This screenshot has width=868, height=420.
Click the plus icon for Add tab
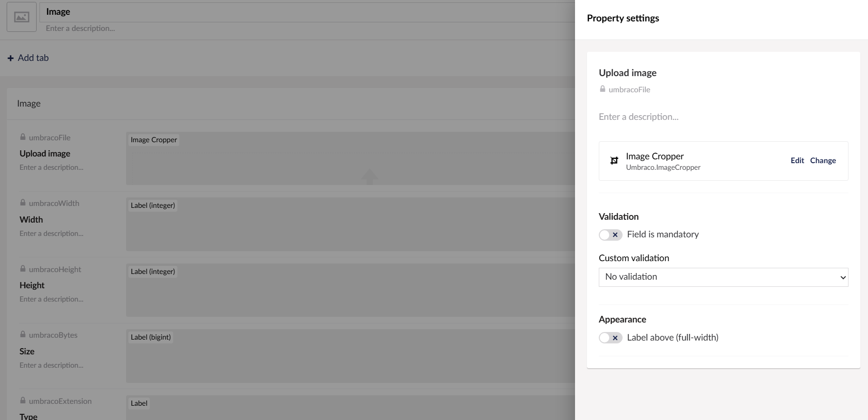tap(10, 58)
